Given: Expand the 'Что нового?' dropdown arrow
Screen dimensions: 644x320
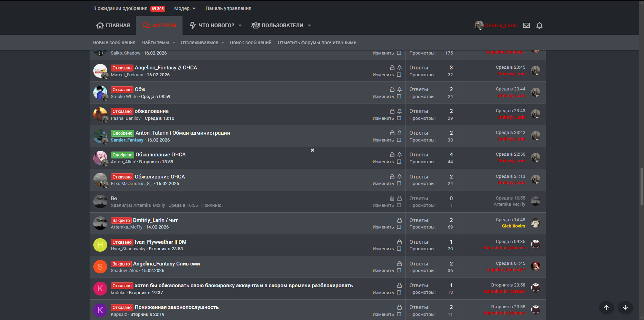Looking at the screenshot, I should [x=240, y=26].
